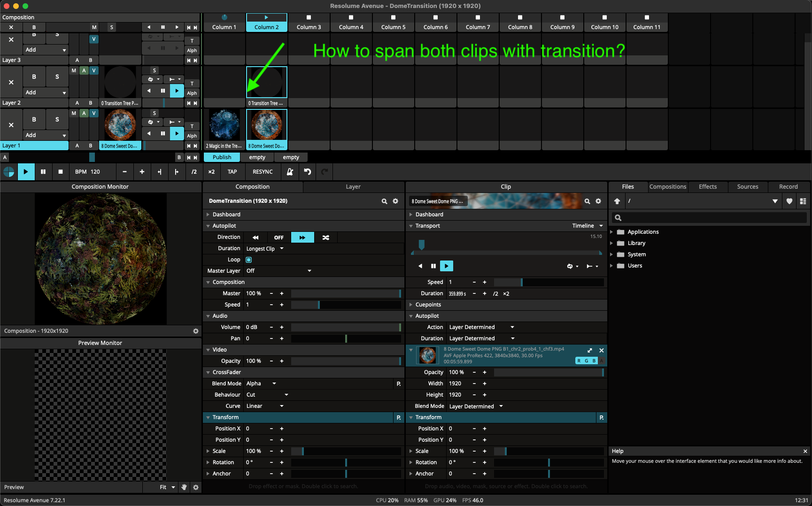Open the Layer panel tab

tap(353, 187)
